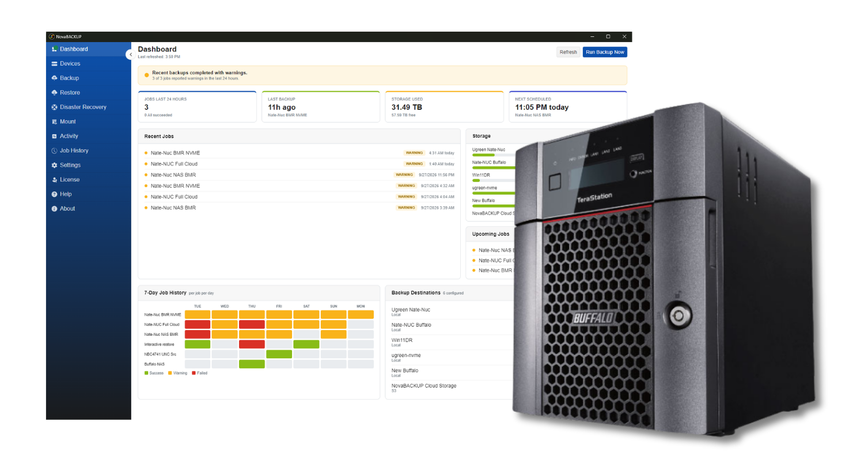Open the About menu item
Image resolution: width=868 pixels, height=459 pixels.
(89, 208)
